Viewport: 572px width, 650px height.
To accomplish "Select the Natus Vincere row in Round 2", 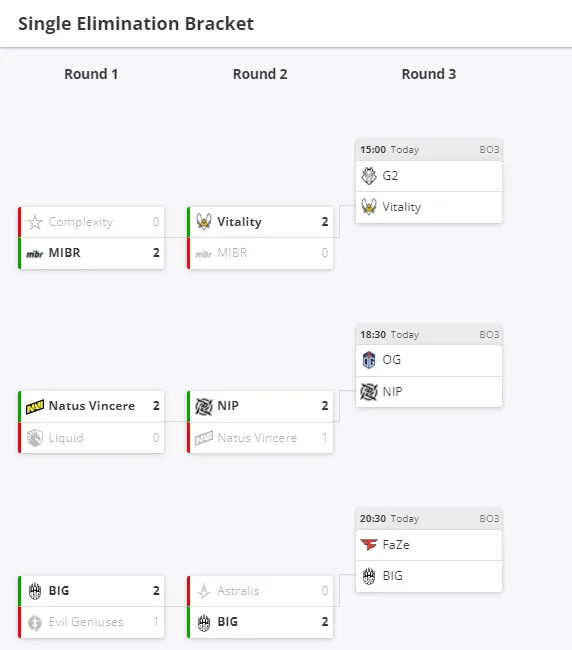I will [x=260, y=438].
